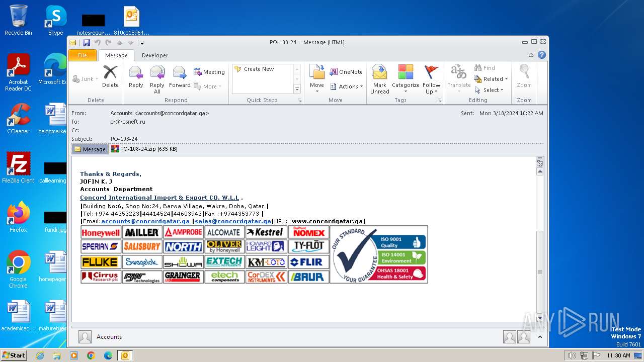This screenshot has width=644, height=362.
Task: Open the Junk dropdown
Action: click(86, 79)
